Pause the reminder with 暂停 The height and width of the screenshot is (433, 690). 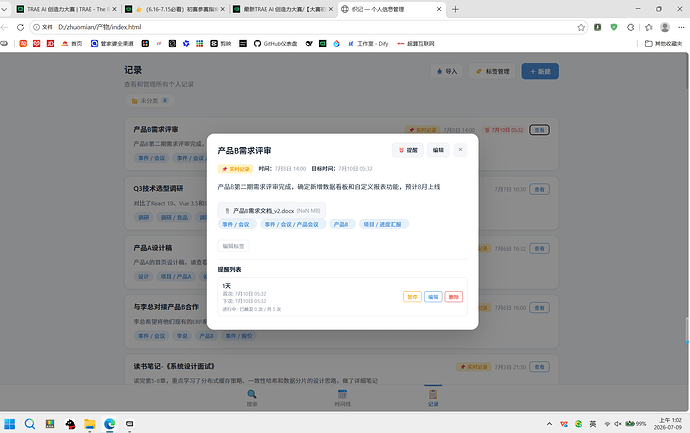[412, 297]
